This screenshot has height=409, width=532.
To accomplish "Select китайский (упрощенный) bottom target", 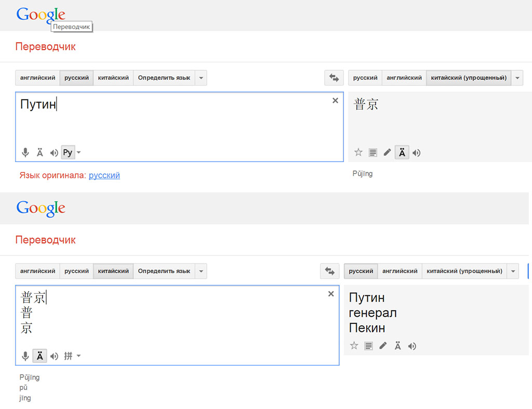I will pyautogui.click(x=464, y=271).
